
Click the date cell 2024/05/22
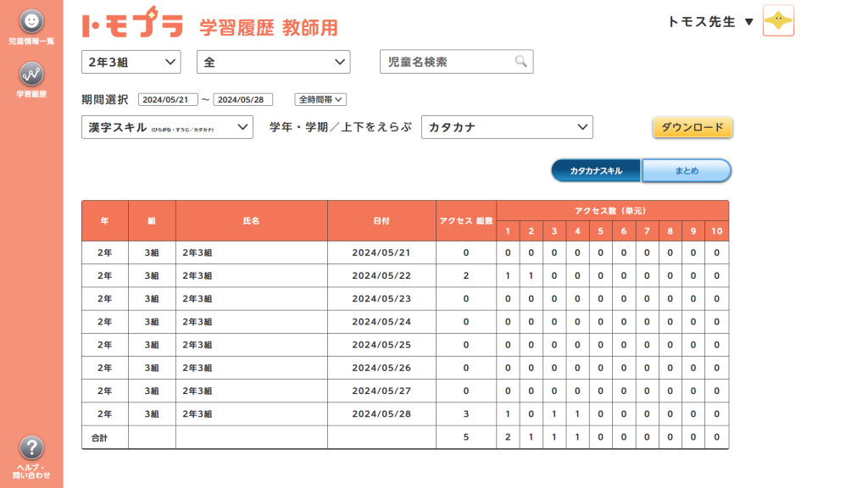pyautogui.click(x=381, y=275)
